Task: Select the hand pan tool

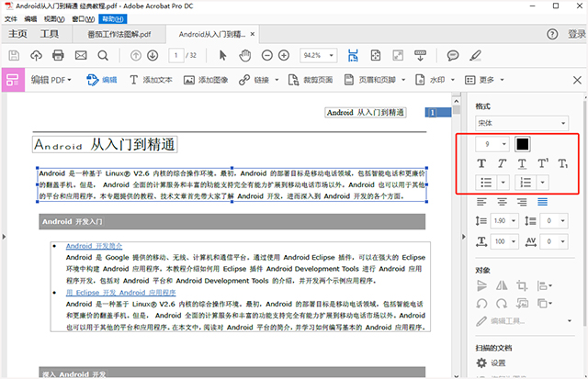Action: 244,55
